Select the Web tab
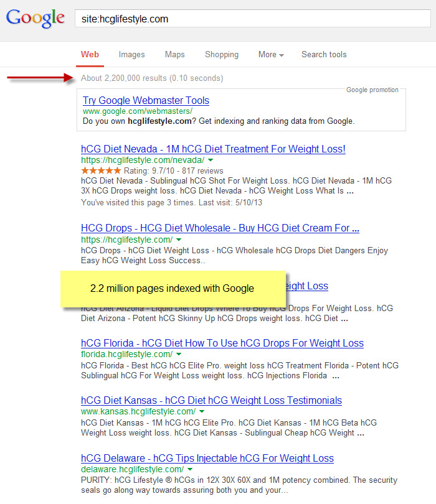The width and height of the screenshot is (436, 504). [x=90, y=54]
